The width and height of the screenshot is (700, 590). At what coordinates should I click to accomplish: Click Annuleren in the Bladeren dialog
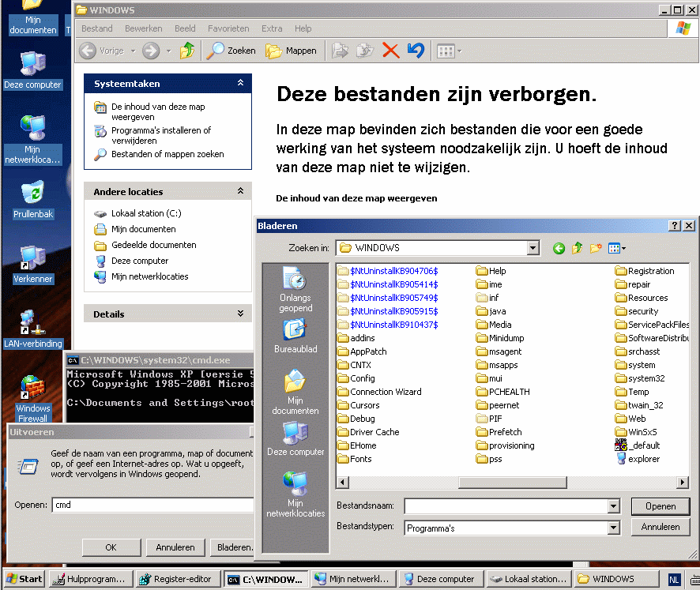click(x=660, y=527)
